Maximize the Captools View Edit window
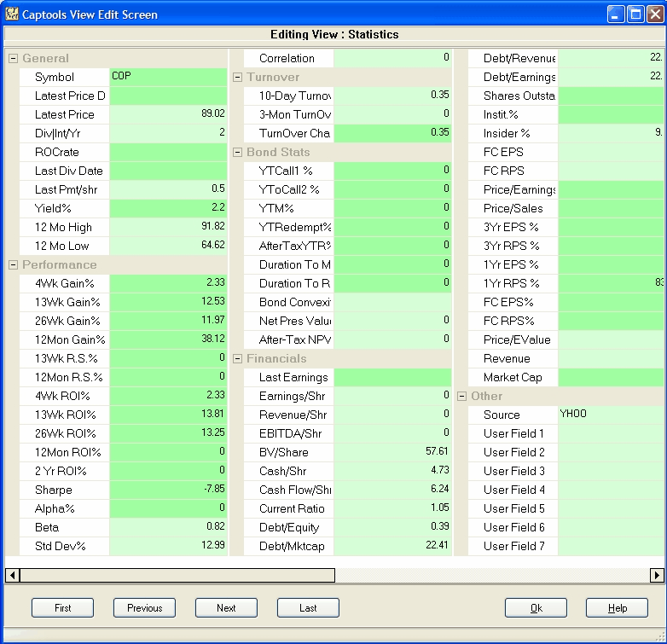Viewport: 667px width, 644px height. (x=635, y=14)
